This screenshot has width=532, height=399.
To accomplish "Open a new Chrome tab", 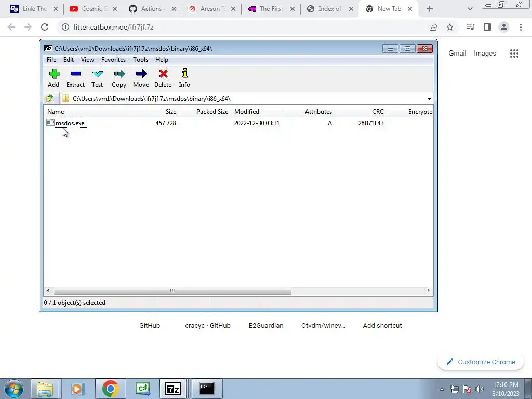I will point(430,9).
